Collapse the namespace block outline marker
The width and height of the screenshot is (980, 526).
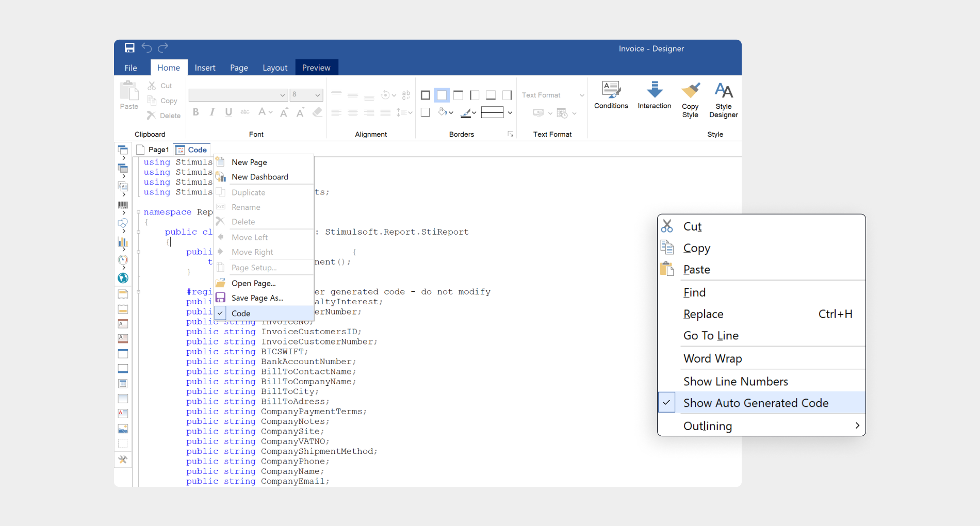pos(138,212)
